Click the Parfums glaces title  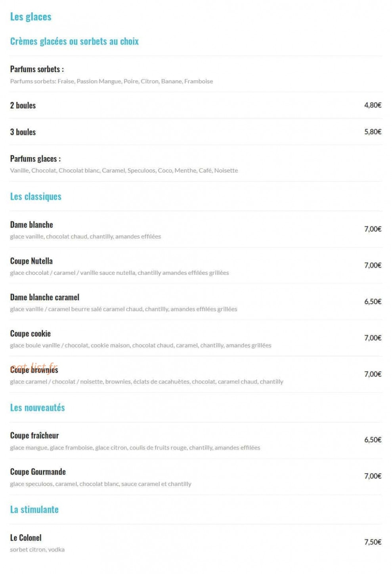(x=35, y=159)
